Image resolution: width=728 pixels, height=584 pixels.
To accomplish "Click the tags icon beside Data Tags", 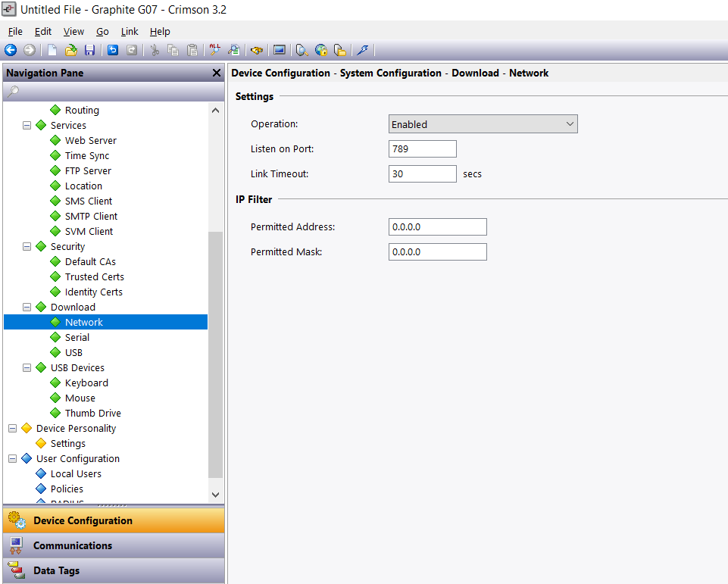I will point(16,570).
